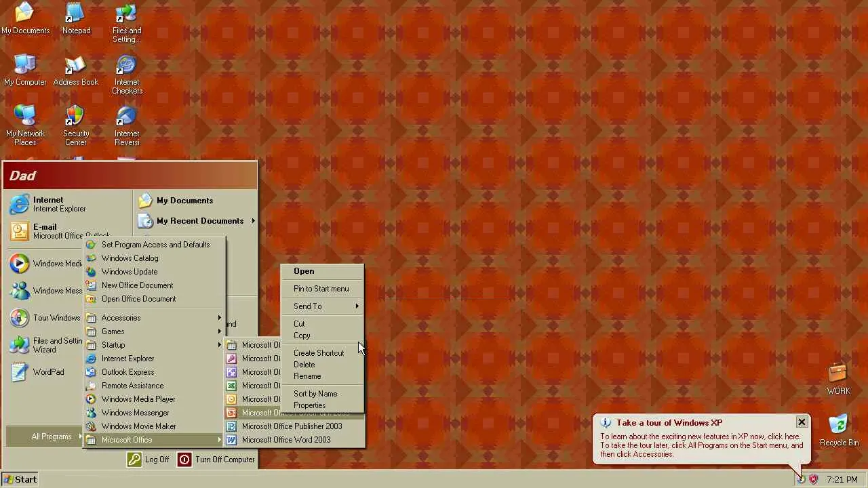Select the Internet Checkers desktop shortcut
This screenshot has width=868, height=488.
pos(127,75)
